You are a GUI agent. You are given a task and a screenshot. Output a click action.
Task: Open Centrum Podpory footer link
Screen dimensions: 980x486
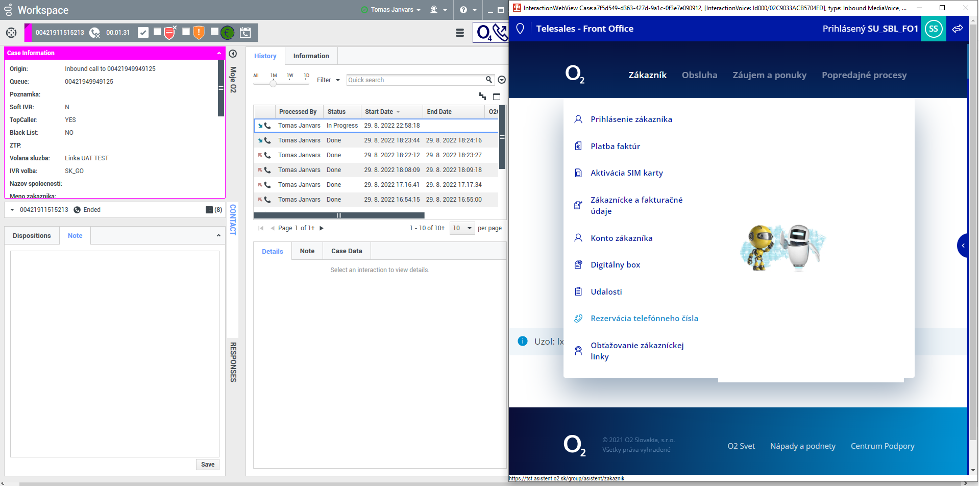coord(883,446)
